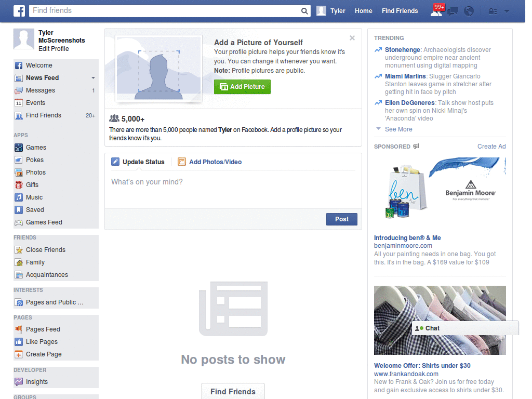Image resolution: width=532 pixels, height=399 pixels.
Task: Click the News Feed sidebar icon
Action: click(19, 78)
